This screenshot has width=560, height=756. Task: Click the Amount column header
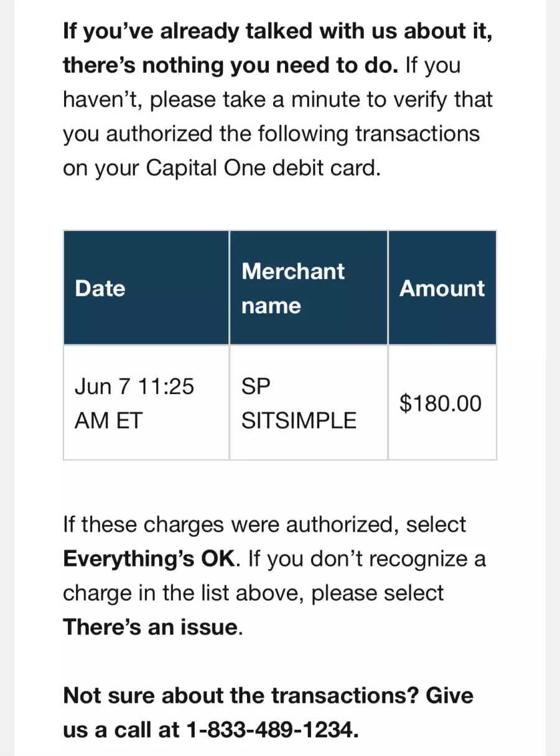point(442,288)
